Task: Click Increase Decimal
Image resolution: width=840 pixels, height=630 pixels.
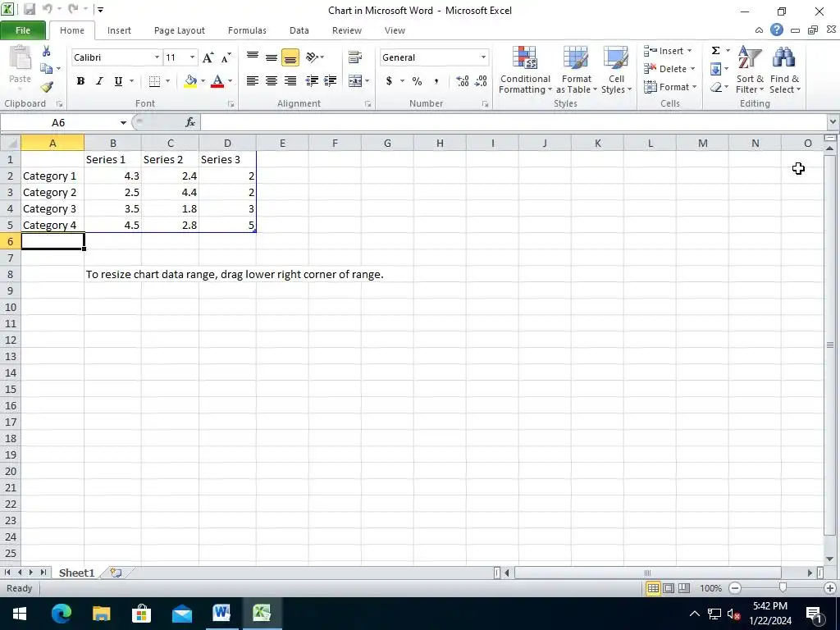Action: [x=463, y=81]
